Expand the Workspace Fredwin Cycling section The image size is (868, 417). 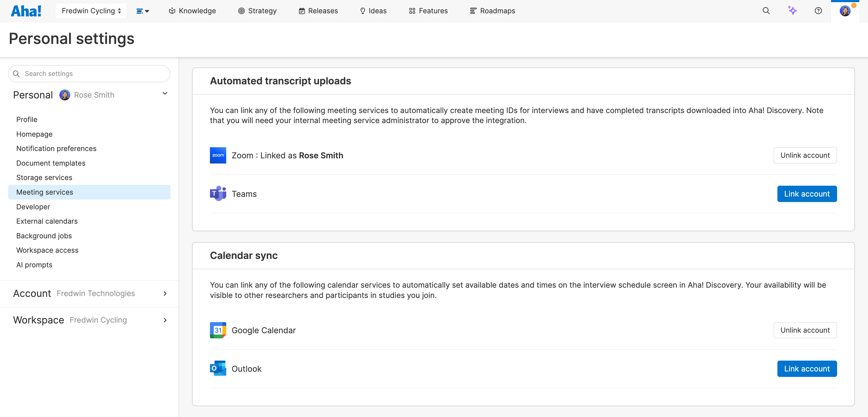(165, 320)
